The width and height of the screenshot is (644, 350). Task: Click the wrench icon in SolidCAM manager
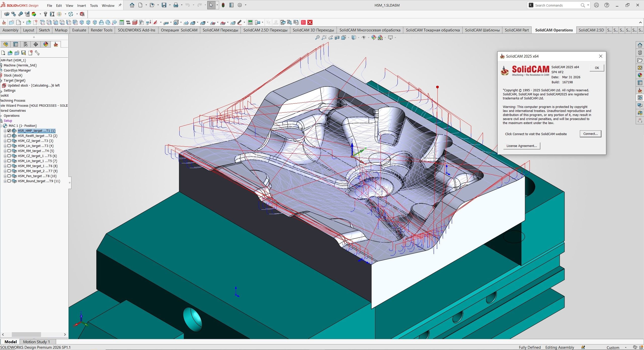tap(37, 53)
